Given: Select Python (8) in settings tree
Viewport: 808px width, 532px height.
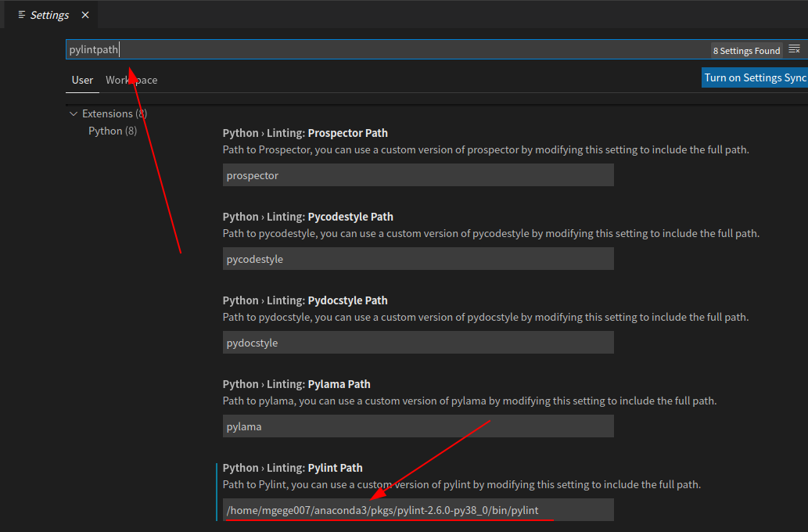Looking at the screenshot, I should tap(113, 131).
